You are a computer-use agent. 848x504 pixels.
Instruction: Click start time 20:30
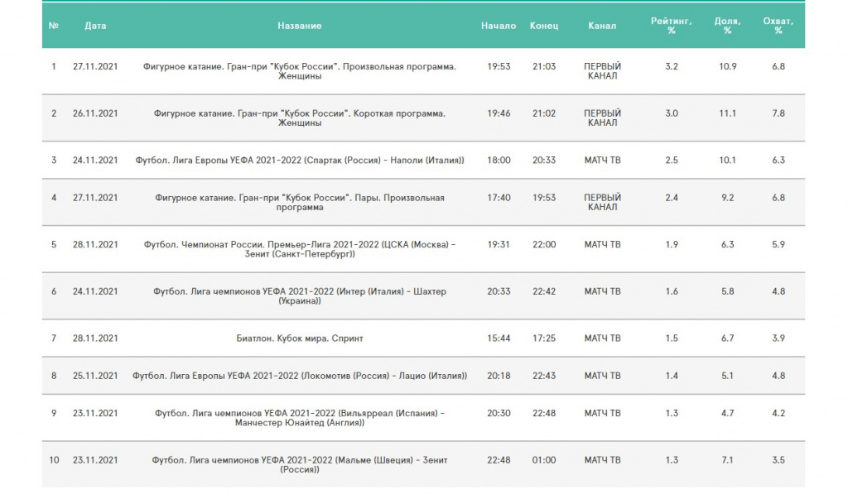[x=498, y=413]
